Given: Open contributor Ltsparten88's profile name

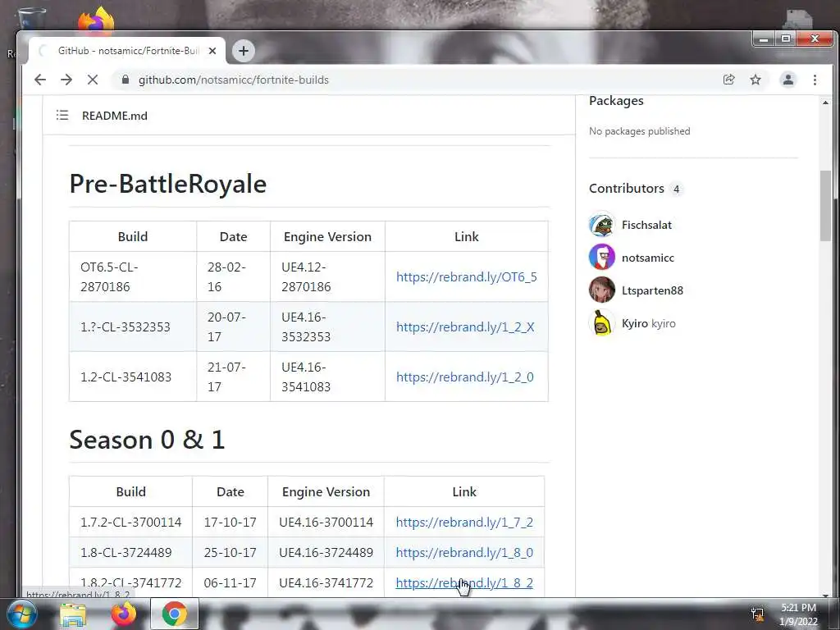Looking at the screenshot, I should click(x=652, y=291).
